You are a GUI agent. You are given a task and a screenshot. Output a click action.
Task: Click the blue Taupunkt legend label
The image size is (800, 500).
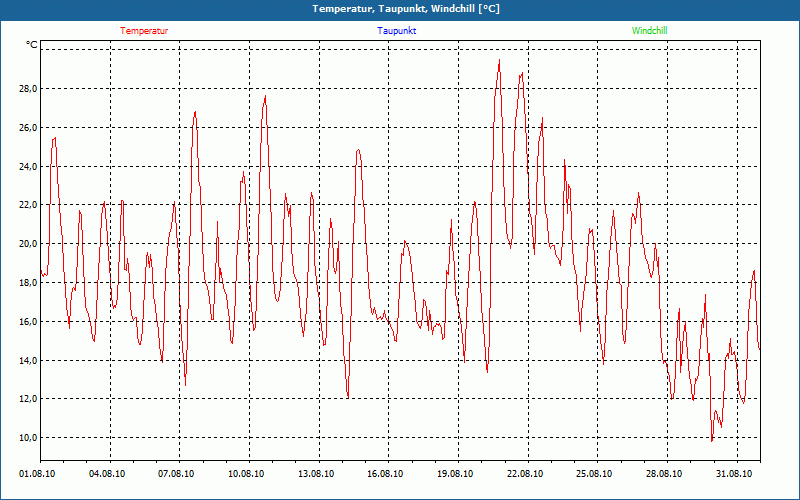tap(397, 31)
